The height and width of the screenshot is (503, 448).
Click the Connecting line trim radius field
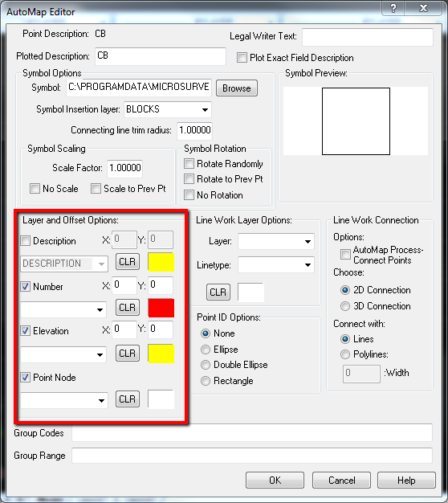[195, 130]
